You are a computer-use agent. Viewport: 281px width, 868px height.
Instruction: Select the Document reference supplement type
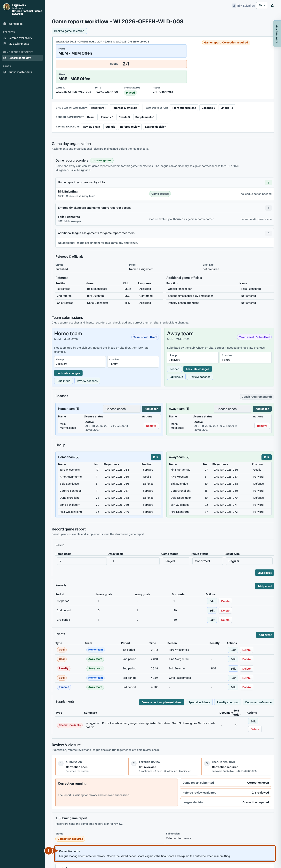tap(258, 703)
